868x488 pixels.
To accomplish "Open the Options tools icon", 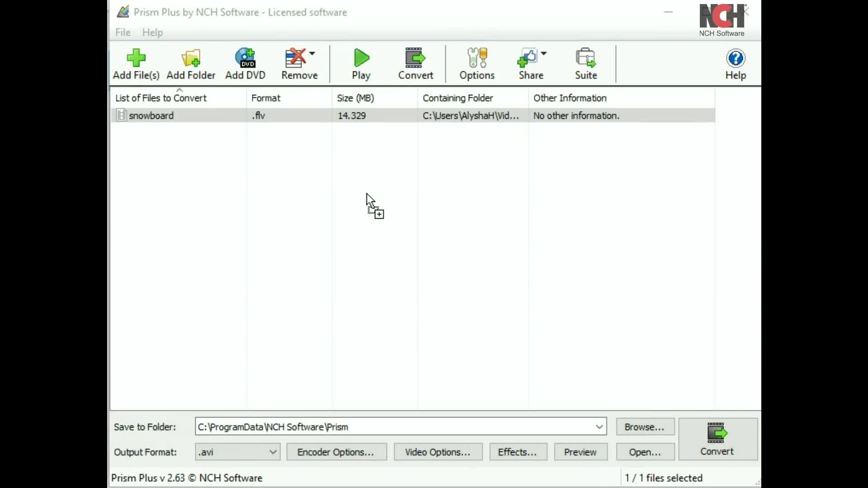I will (x=477, y=58).
